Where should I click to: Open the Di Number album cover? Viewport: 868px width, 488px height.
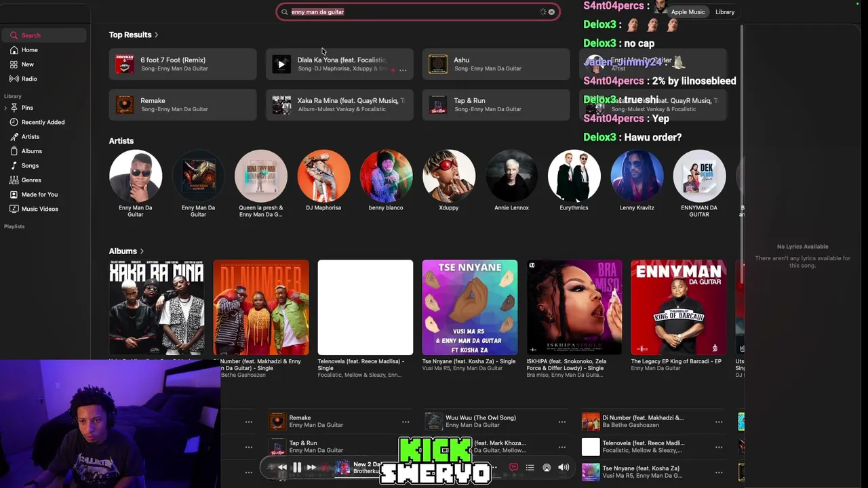(x=261, y=308)
